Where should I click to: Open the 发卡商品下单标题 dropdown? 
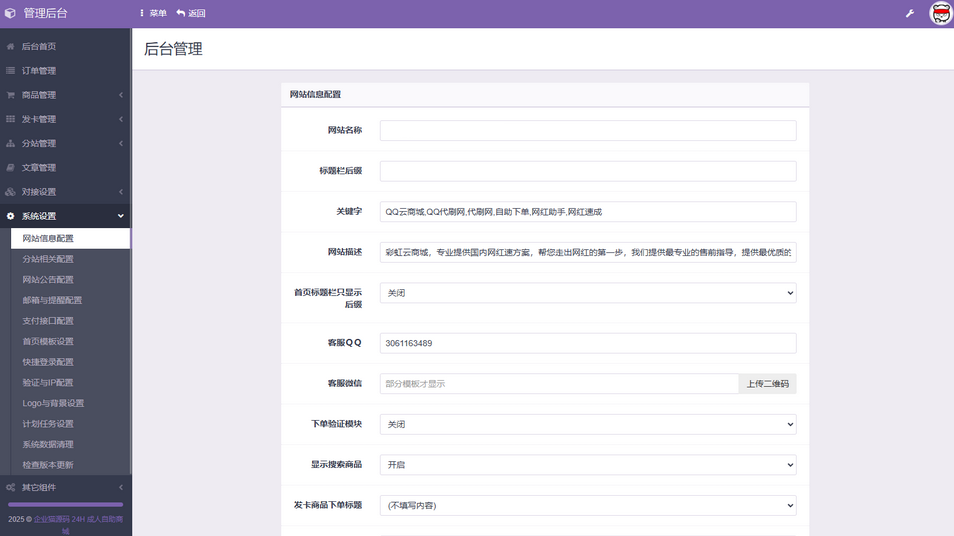pos(588,505)
